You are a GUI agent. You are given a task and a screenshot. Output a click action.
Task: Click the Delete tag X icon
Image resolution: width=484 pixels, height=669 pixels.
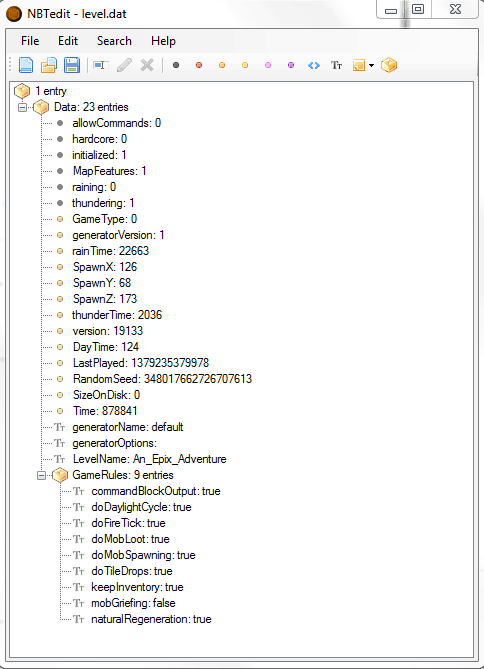(147, 65)
